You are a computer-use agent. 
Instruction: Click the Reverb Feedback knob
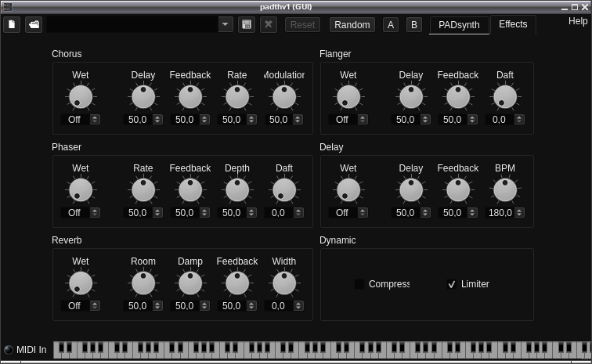point(237,283)
